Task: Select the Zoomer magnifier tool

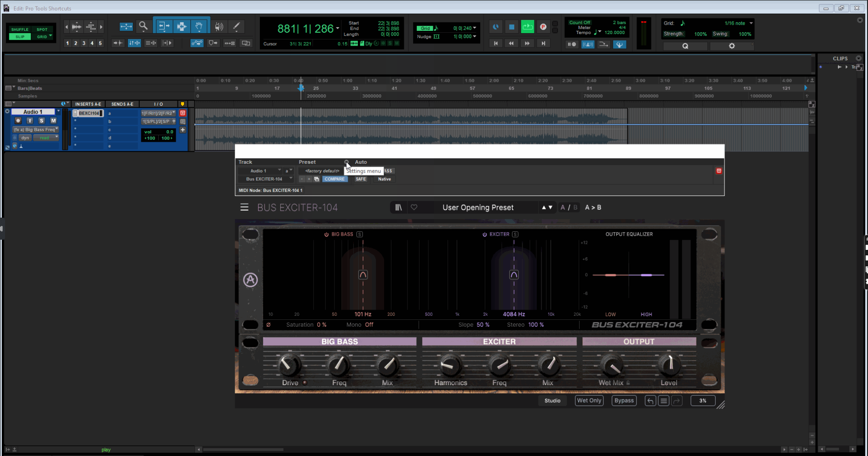Action: click(144, 26)
